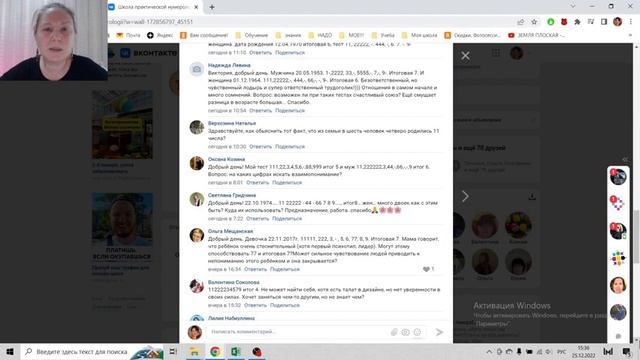Open the Chrome profile avatar

click(x=618, y=22)
